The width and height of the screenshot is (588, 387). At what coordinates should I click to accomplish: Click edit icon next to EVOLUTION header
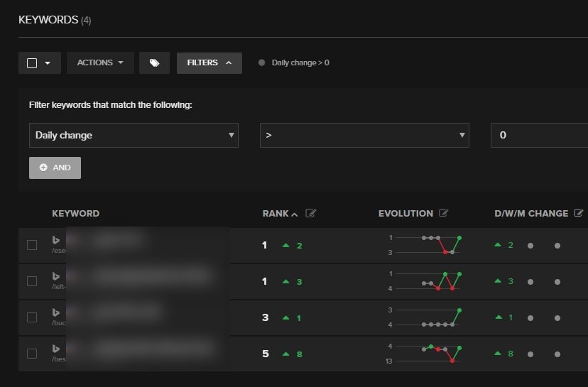click(444, 213)
